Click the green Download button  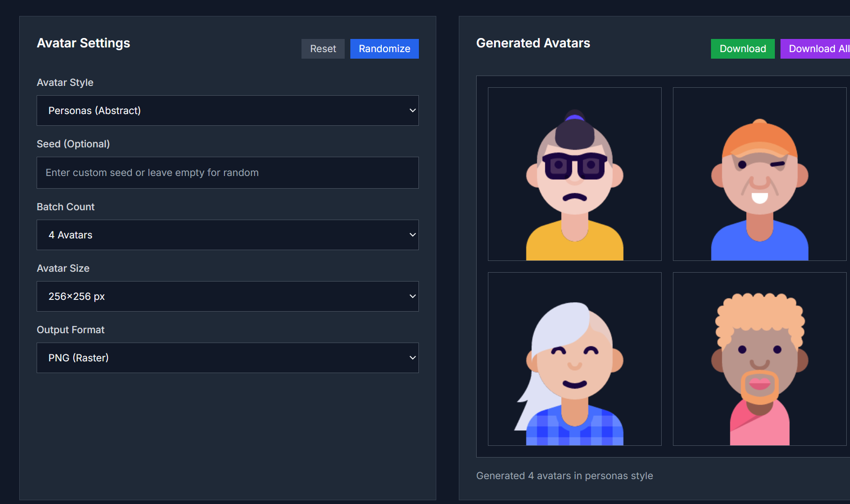pyautogui.click(x=742, y=49)
